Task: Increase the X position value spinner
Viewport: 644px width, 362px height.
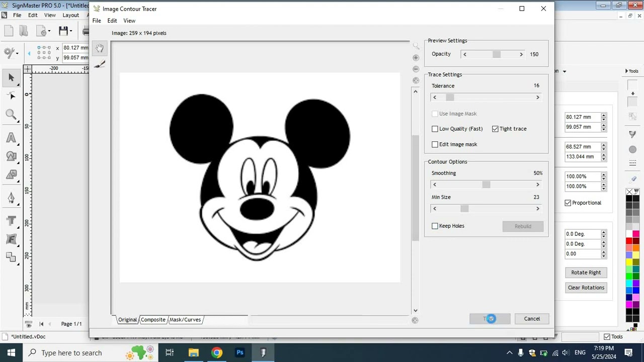Action: (604, 115)
